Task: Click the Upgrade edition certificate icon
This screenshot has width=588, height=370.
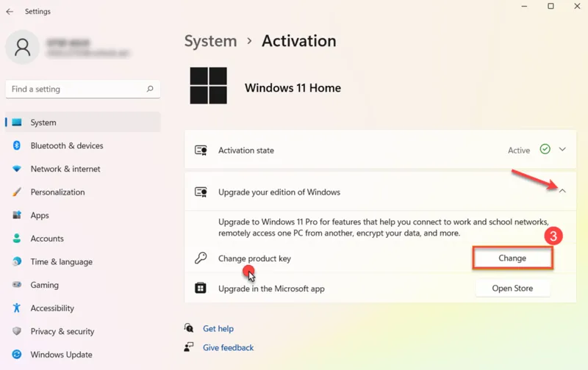Action: (201, 192)
